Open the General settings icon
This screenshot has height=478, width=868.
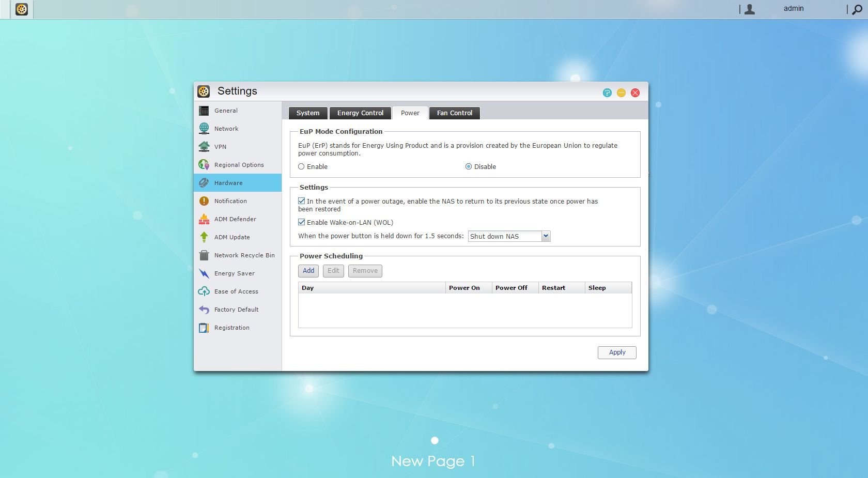pyautogui.click(x=204, y=111)
